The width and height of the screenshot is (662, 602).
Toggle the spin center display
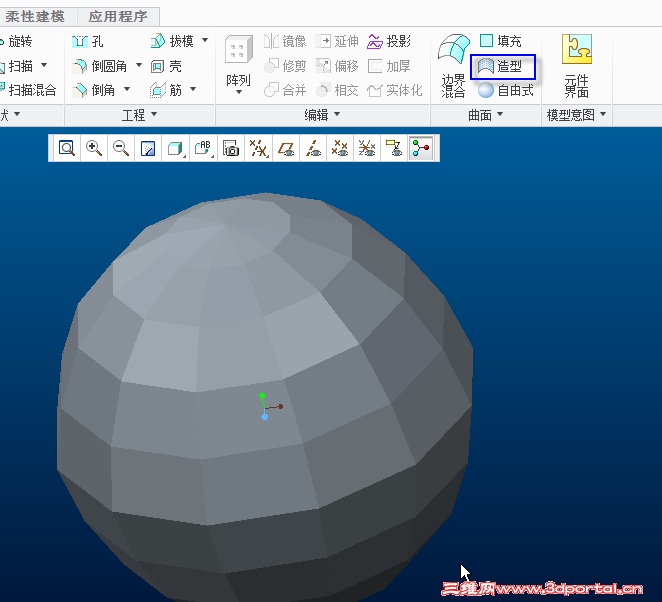pos(421,148)
